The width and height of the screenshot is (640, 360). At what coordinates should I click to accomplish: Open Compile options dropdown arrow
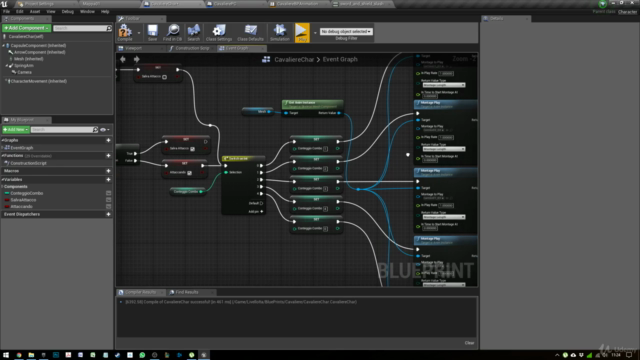tap(139, 33)
